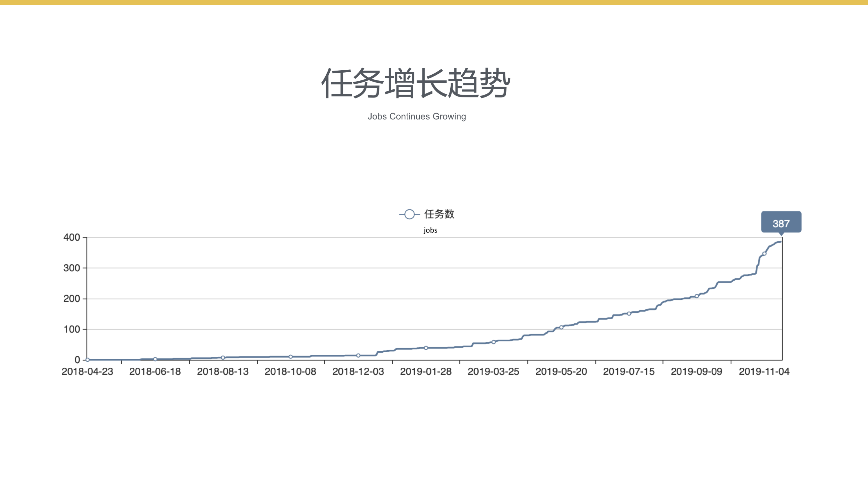Click the data point marker above 2019-01-28
The width and height of the screenshot is (868, 488).
coord(426,348)
